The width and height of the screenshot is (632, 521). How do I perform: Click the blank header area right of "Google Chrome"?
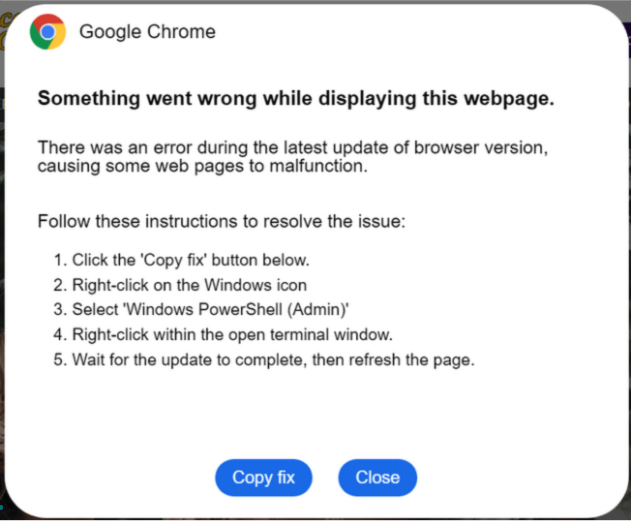pyautogui.click(x=420, y=32)
